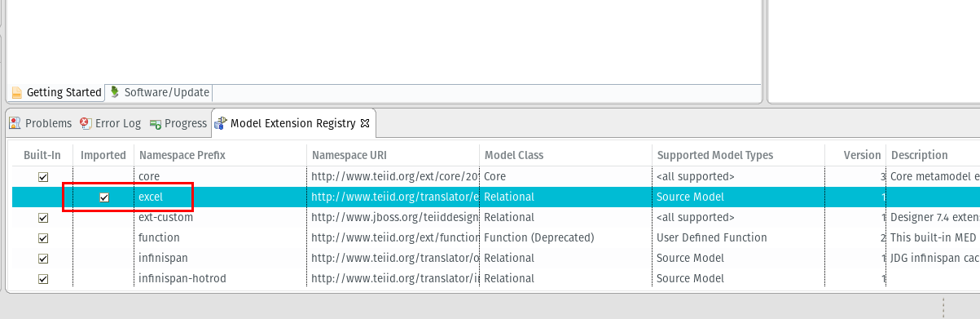
Task: Toggle Imported checkbox for excel row
Action: click(x=104, y=197)
